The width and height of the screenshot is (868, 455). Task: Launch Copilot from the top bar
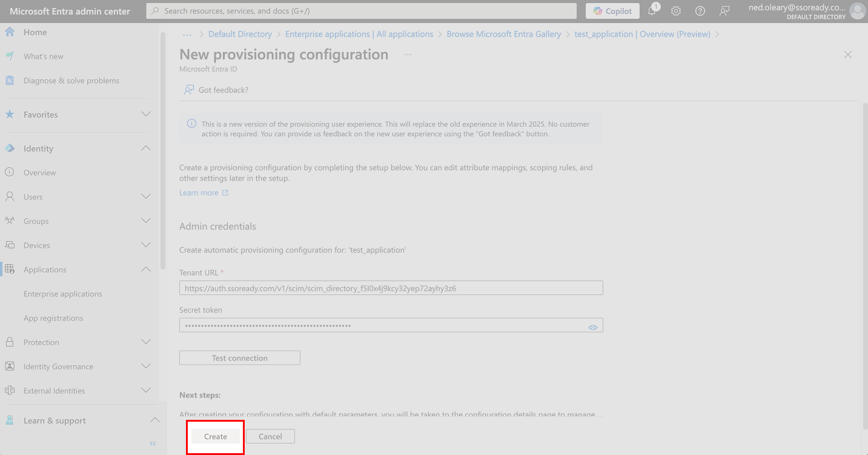(612, 11)
